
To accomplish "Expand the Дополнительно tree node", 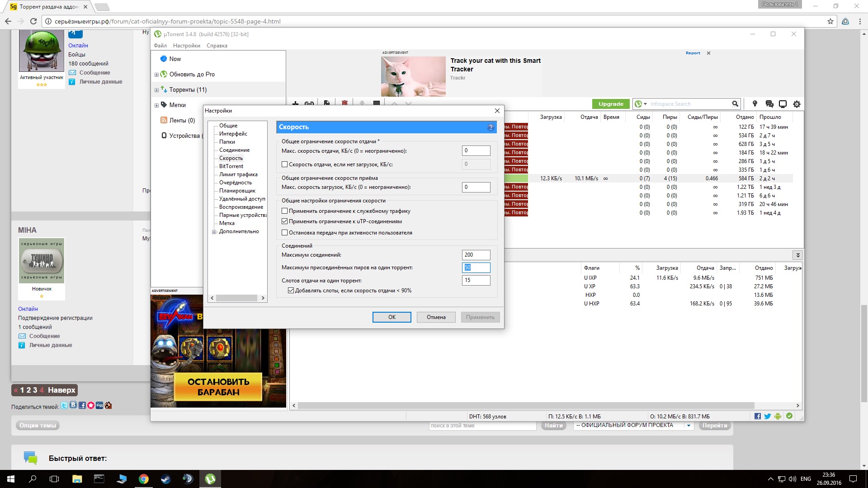I will pos(214,232).
